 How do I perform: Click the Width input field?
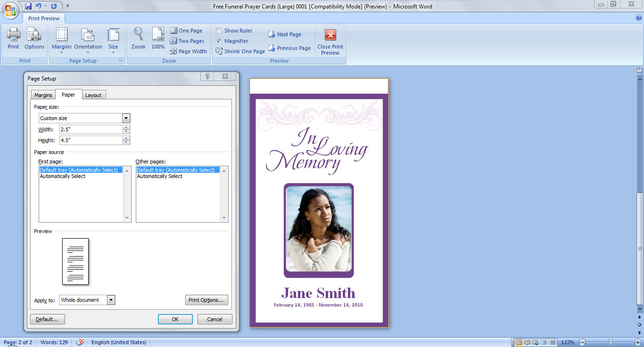[x=91, y=129]
